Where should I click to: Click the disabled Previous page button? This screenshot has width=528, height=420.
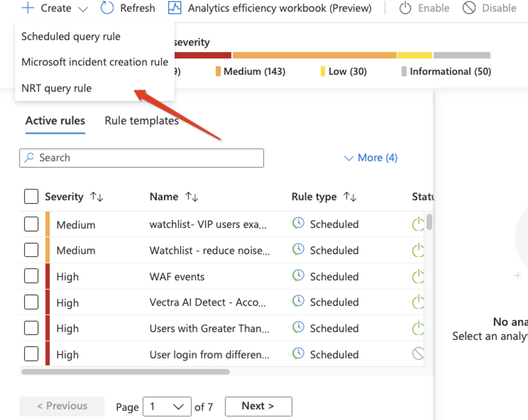[61, 406]
